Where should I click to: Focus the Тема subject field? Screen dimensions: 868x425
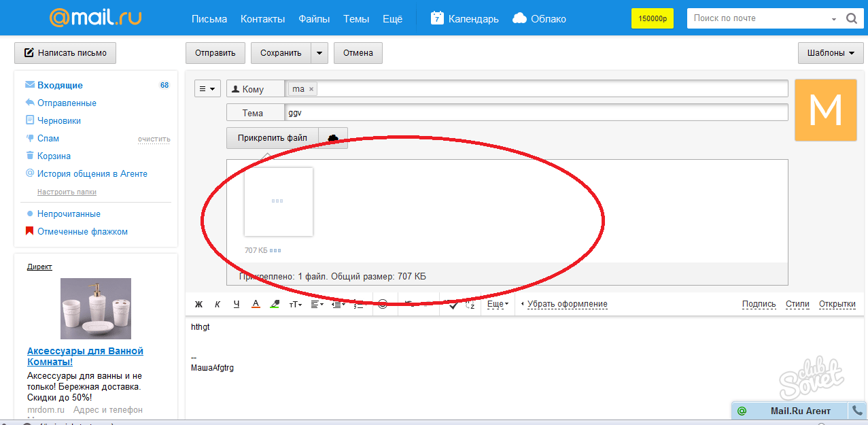click(536, 113)
